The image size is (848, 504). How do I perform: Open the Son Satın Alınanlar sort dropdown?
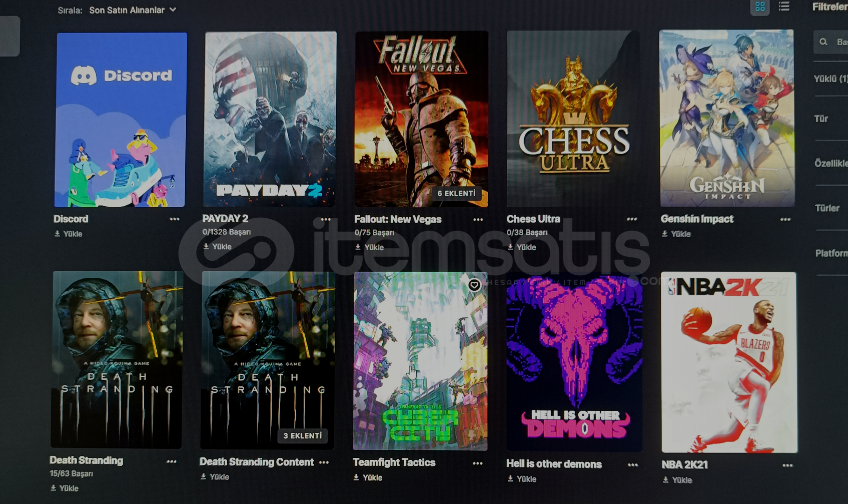133,10
